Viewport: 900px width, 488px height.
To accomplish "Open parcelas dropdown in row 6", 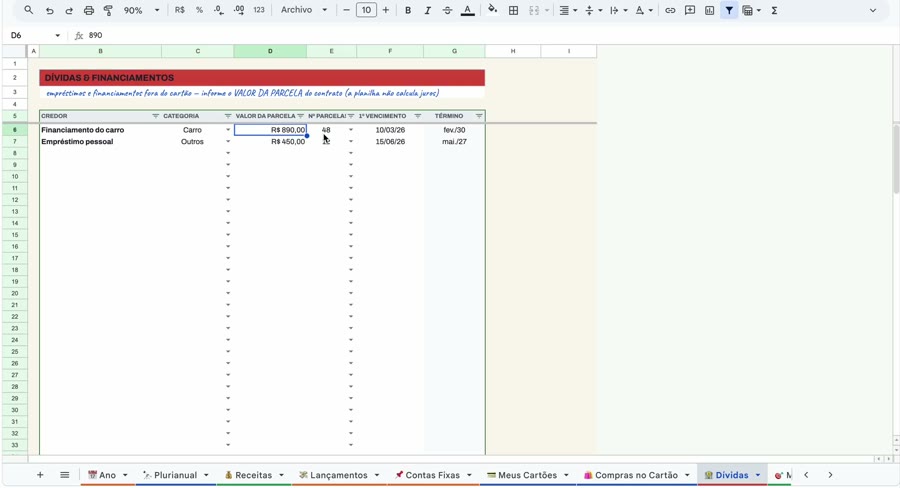I will point(351,130).
